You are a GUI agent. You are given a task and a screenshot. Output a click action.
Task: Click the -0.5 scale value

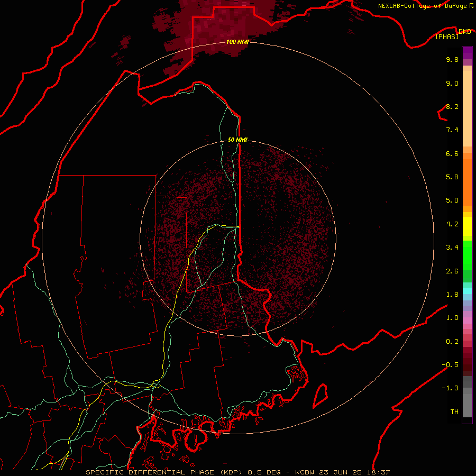click(450, 365)
